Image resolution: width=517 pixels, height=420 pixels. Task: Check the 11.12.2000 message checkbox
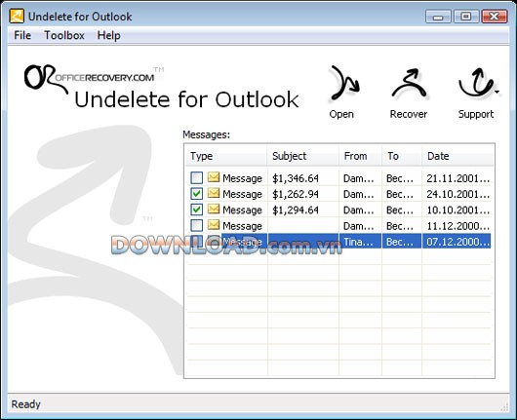(196, 226)
